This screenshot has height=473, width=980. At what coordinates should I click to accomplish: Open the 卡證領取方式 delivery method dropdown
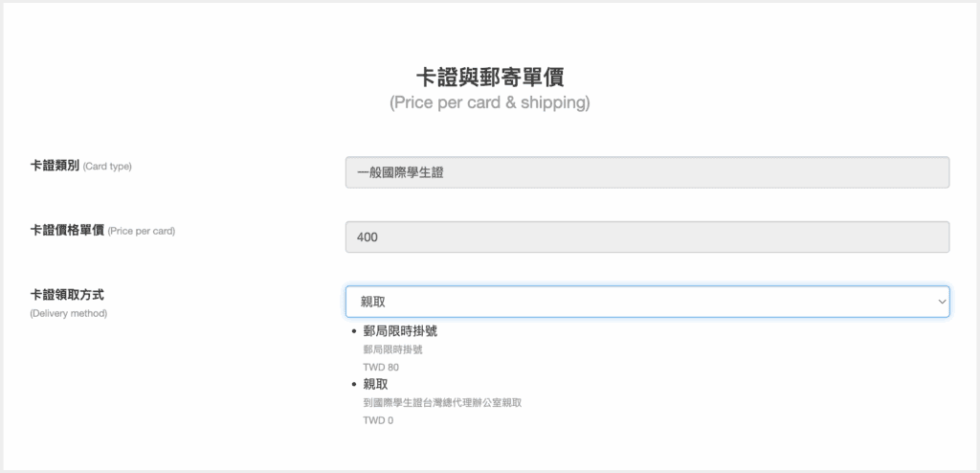point(648,302)
